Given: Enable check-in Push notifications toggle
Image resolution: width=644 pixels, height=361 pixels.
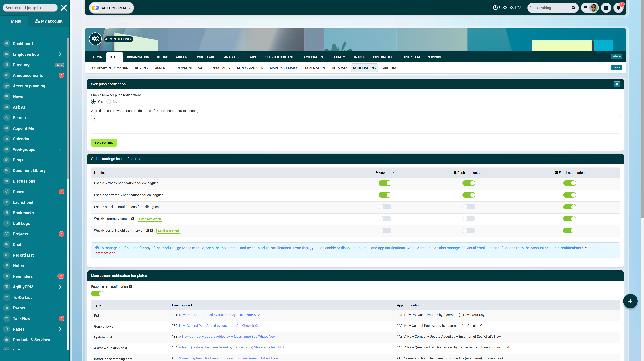Looking at the screenshot, I should click(468, 207).
